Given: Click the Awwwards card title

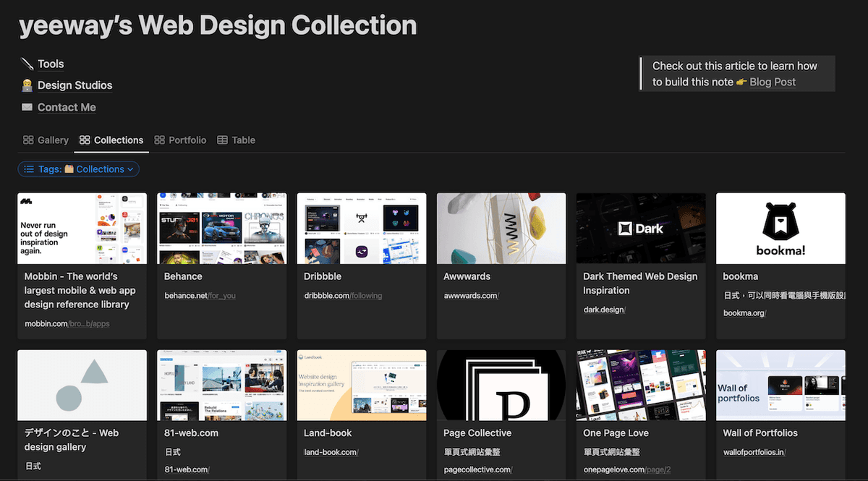Looking at the screenshot, I should coord(467,276).
